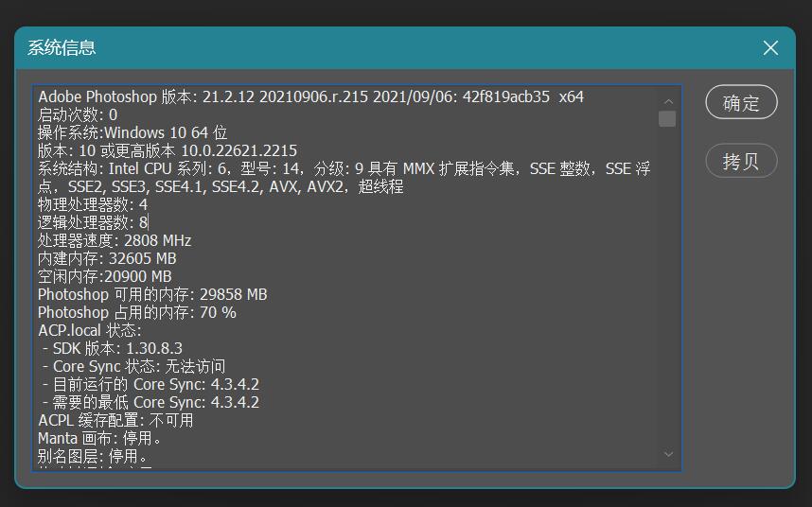This screenshot has width=812, height=507.
Task: Click the ACPL 缓存配置: 不可用 line
Action: (x=115, y=421)
